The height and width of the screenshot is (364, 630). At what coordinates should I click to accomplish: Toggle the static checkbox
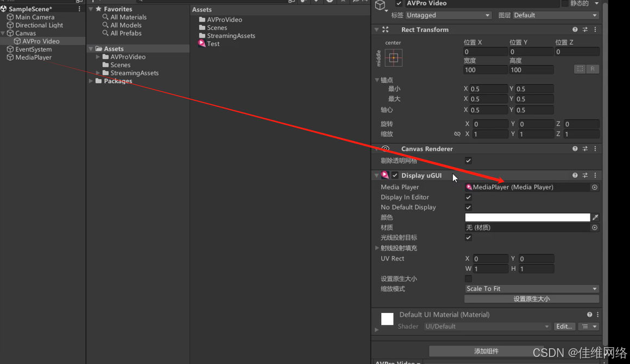point(565,3)
